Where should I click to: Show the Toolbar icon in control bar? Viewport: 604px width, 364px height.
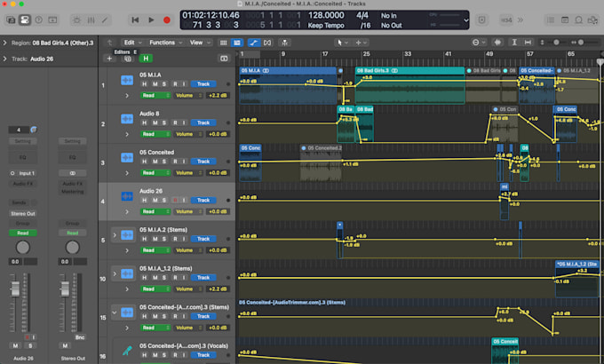coord(52,20)
